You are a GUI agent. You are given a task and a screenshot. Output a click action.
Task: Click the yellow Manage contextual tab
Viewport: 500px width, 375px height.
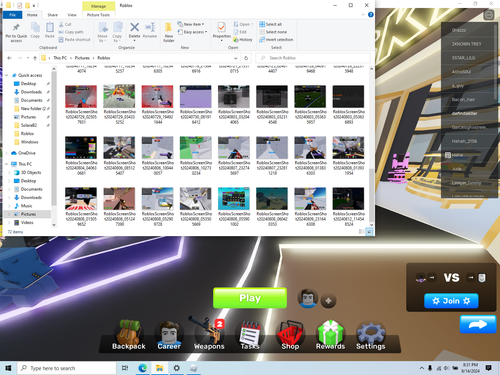[x=98, y=6]
